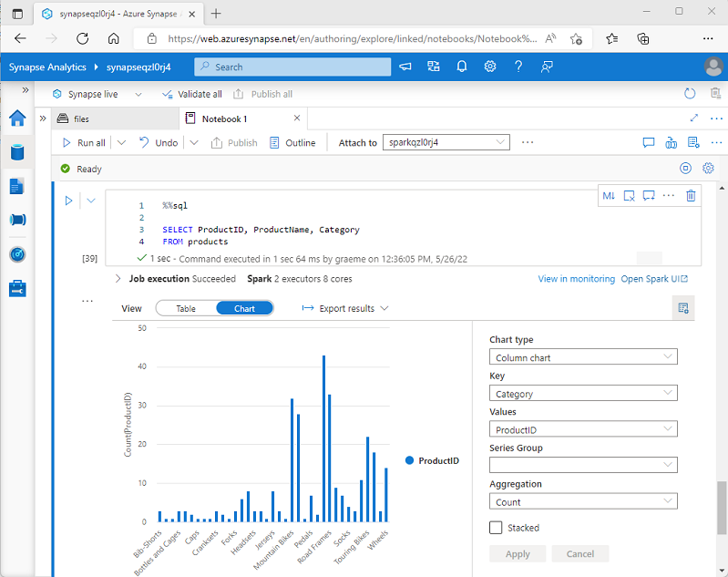This screenshot has width=728, height=577.
Task: Open the Aggregation dropdown
Action: (583, 501)
